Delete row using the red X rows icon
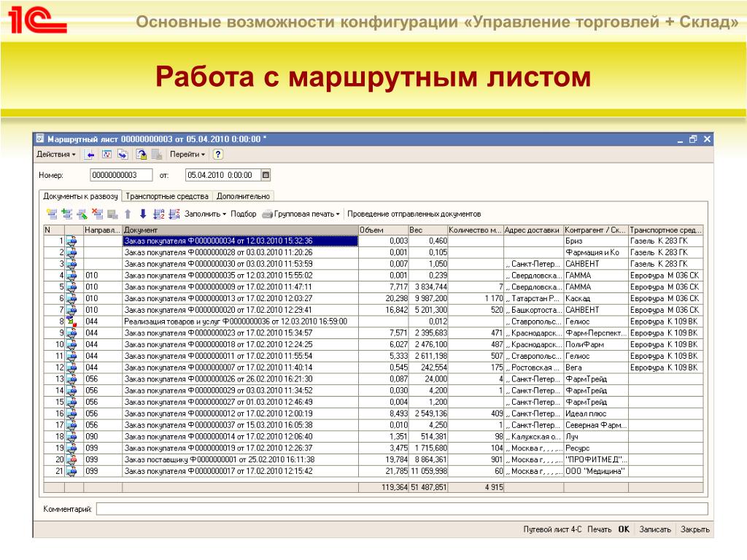 pos(98,214)
